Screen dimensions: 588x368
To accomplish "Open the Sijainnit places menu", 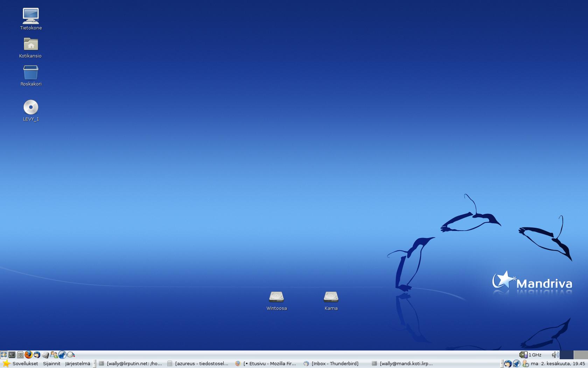I will [52, 364].
